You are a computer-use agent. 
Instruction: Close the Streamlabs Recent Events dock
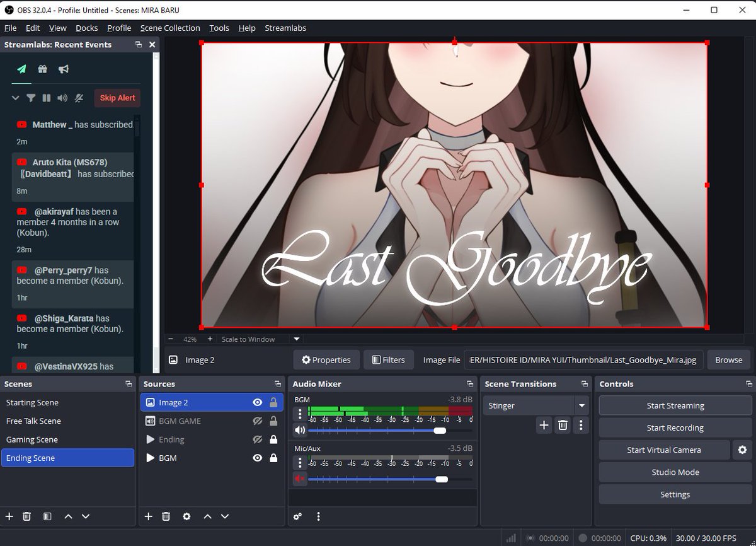point(152,45)
